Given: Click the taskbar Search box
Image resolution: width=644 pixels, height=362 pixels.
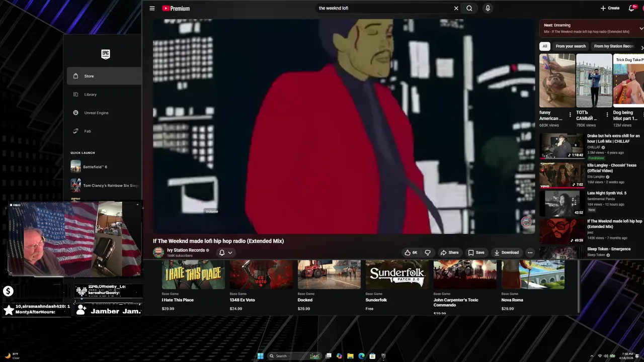Looking at the screenshot, I should click(x=294, y=356).
